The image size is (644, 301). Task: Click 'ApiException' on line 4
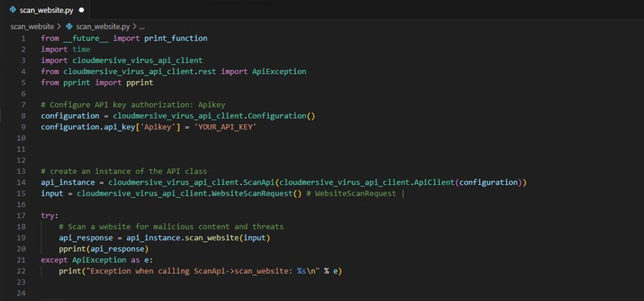coord(280,72)
